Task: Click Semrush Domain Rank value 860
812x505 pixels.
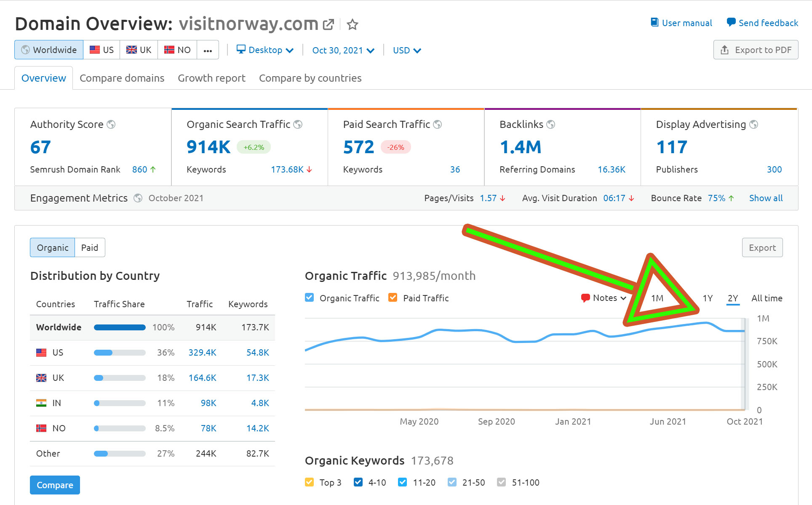Action: click(x=139, y=169)
